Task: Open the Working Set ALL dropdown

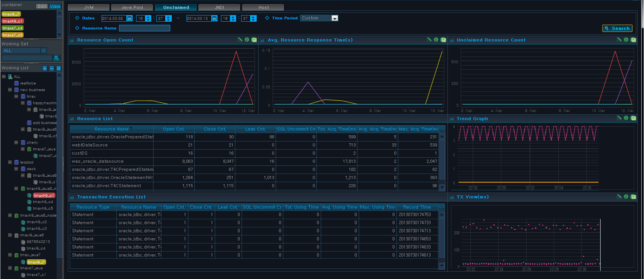Action: click(24, 51)
